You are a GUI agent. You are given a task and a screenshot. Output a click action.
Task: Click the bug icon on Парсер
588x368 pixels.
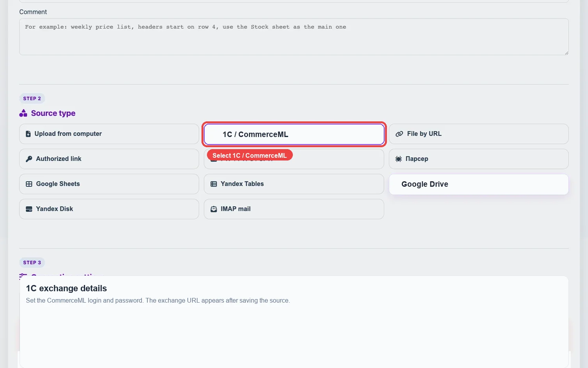(x=399, y=159)
